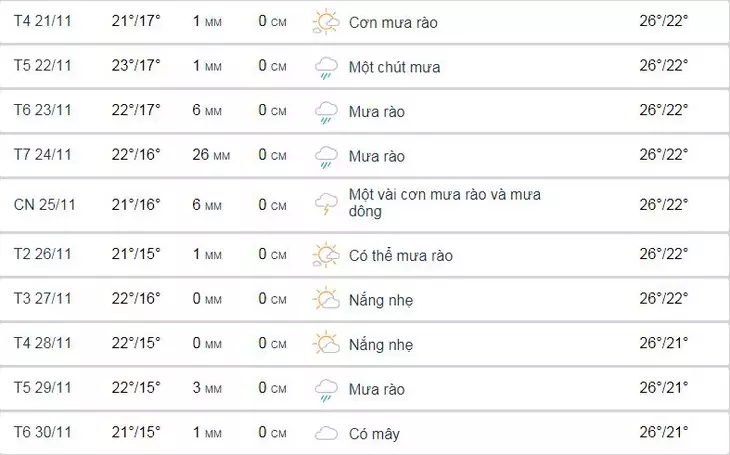Click the rain icon for T5 22/11
Screen dimensions: 730x455
tap(326, 67)
